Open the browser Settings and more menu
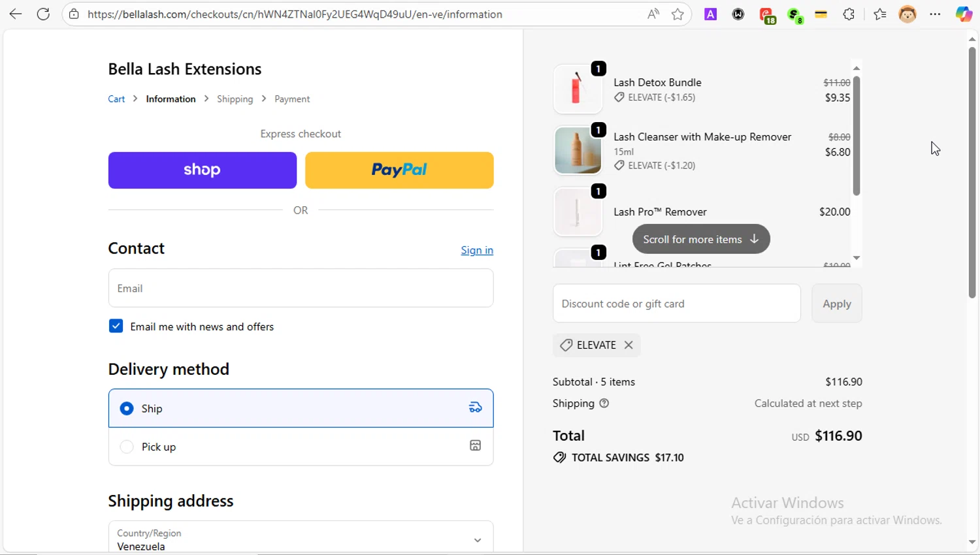The width and height of the screenshot is (980, 555). 935,14
